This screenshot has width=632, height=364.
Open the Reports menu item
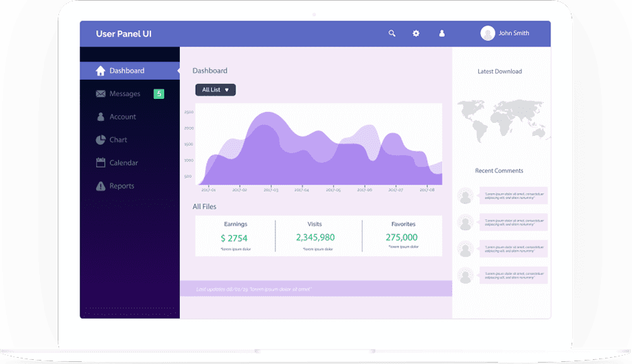click(x=122, y=186)
